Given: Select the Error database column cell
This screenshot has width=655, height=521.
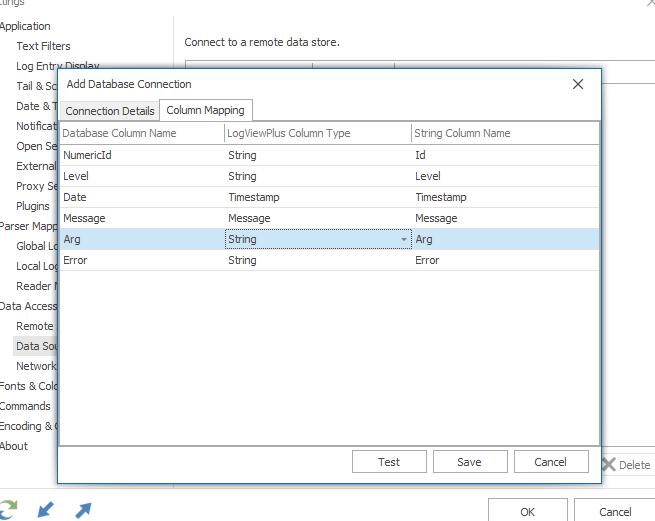Looking at the screenshot, I should [142, 260].
